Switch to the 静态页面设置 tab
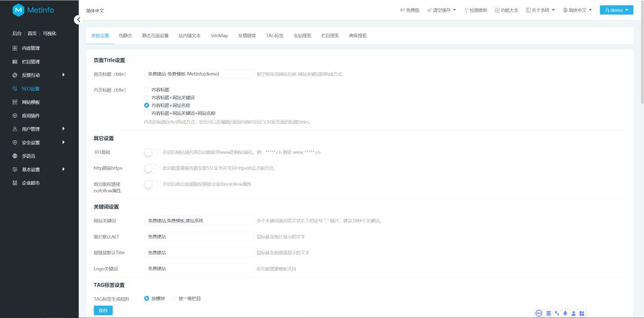The width and height of the screenshot is (644, 318). point(155,36)
